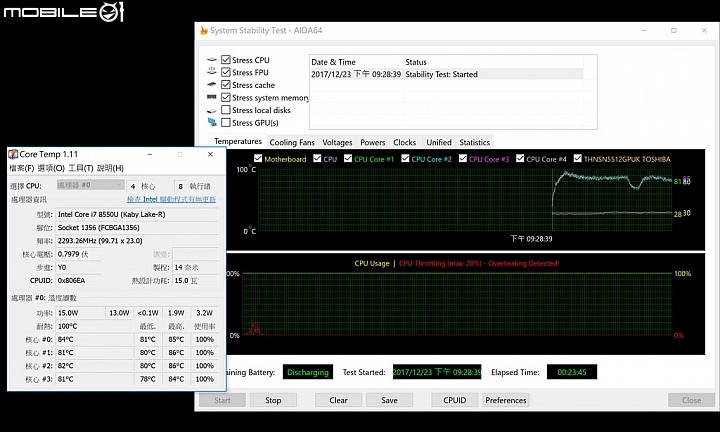Click the Stop button
Screen dimensions: 720x432
pos(273,400)
